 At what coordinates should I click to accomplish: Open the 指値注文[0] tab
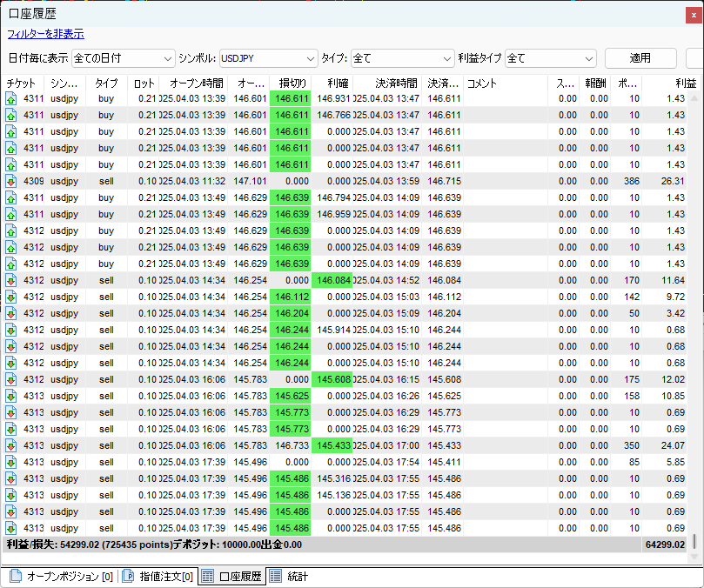(158, 577)
